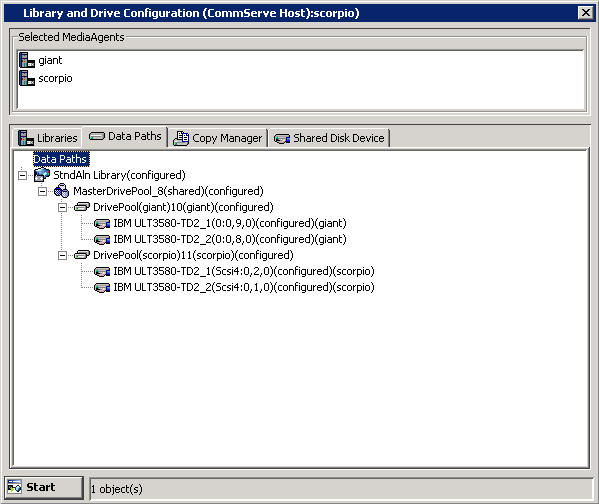Close the Library and Drive Configuration window

click(586, 13)
